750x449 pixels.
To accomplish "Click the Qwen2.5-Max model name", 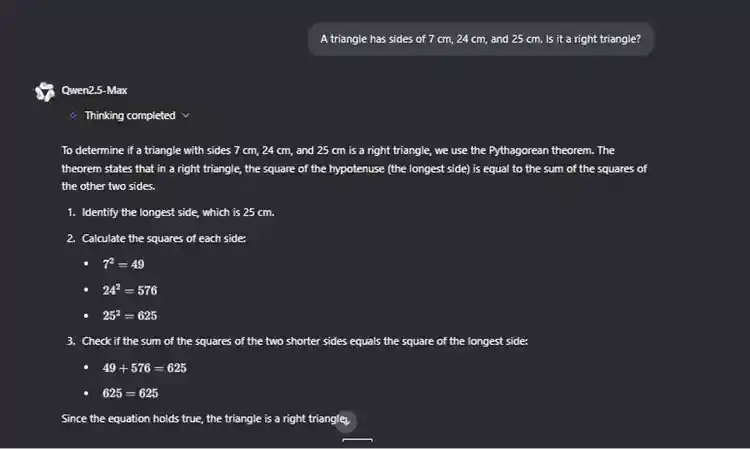I will (95, 91).
